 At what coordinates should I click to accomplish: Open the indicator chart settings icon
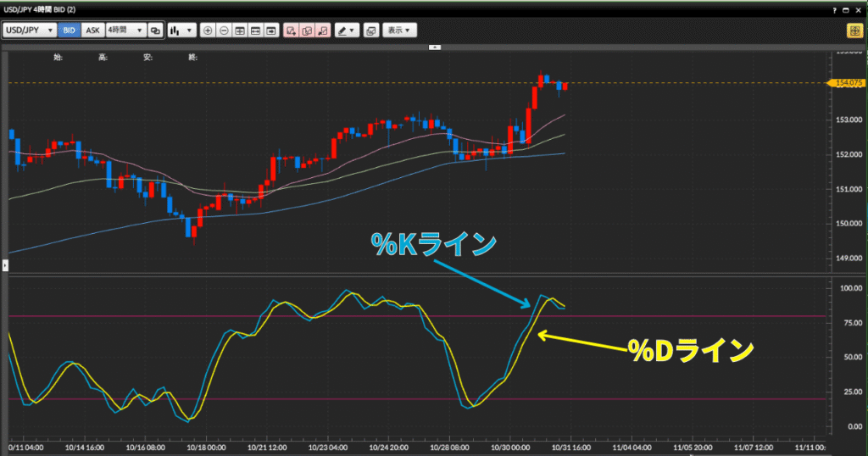click(x=370, y=31)
